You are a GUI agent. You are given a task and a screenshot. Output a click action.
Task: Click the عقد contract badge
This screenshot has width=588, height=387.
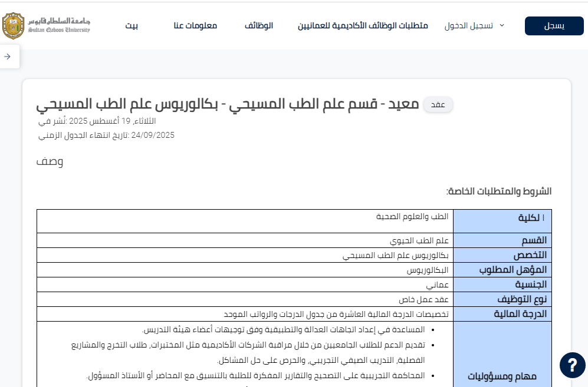tap(438, 105)
